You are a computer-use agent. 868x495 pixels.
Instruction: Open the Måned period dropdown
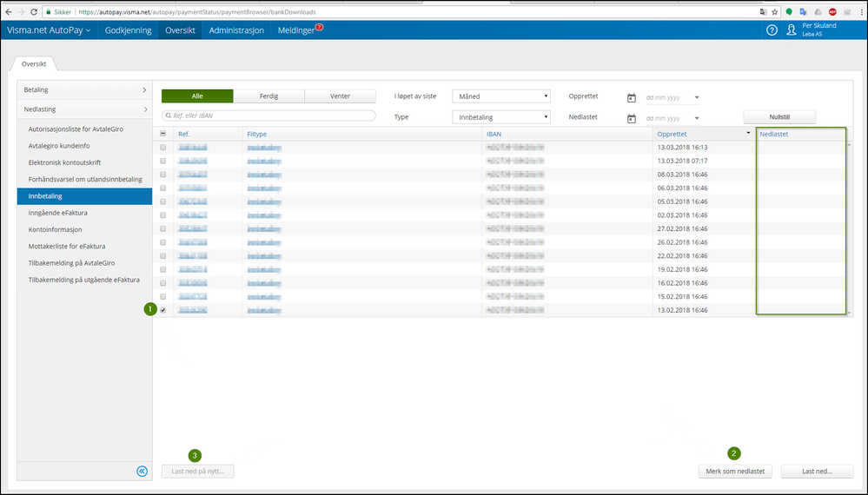501,96
